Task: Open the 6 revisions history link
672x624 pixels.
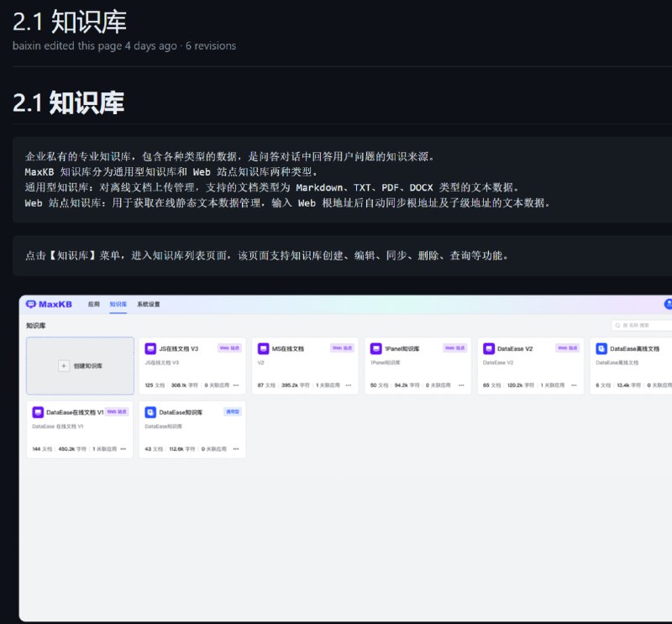Action: 209,45
